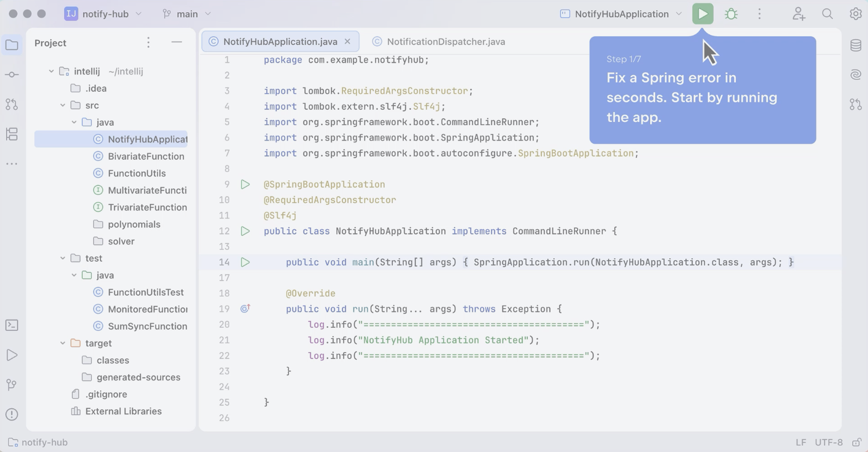Click the UTF-8 encoding indicator
Screen dimensions: 868x452
pos(829,443)
